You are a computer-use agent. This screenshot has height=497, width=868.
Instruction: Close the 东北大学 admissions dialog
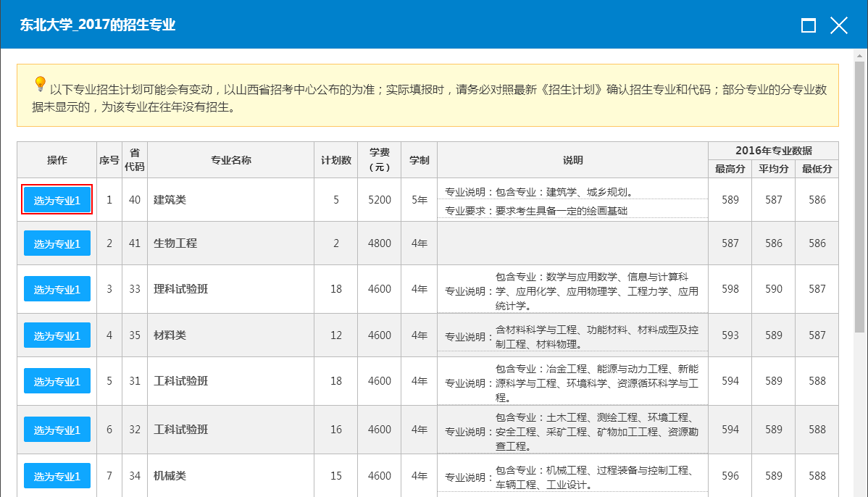pyautogui.click(x=838, y=26)
